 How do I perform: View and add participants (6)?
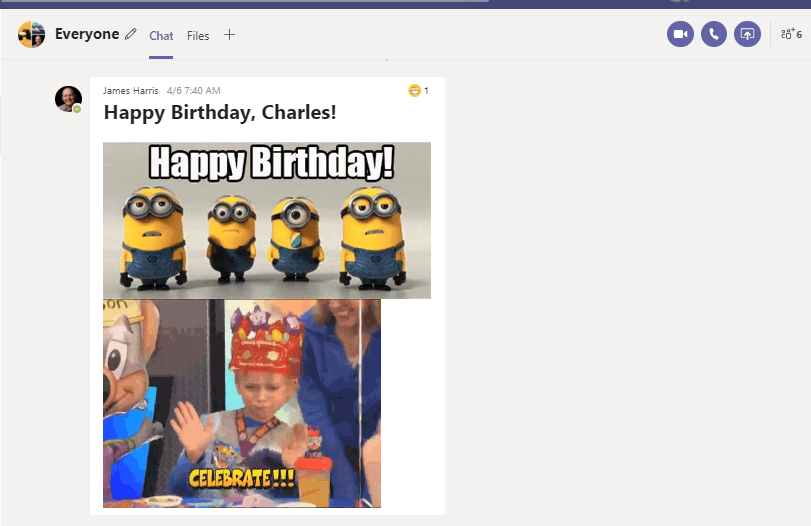pos(791,34)
